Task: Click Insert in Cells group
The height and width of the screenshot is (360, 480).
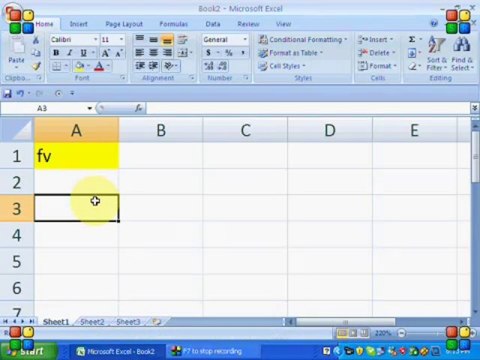Action: coord(376,40)
